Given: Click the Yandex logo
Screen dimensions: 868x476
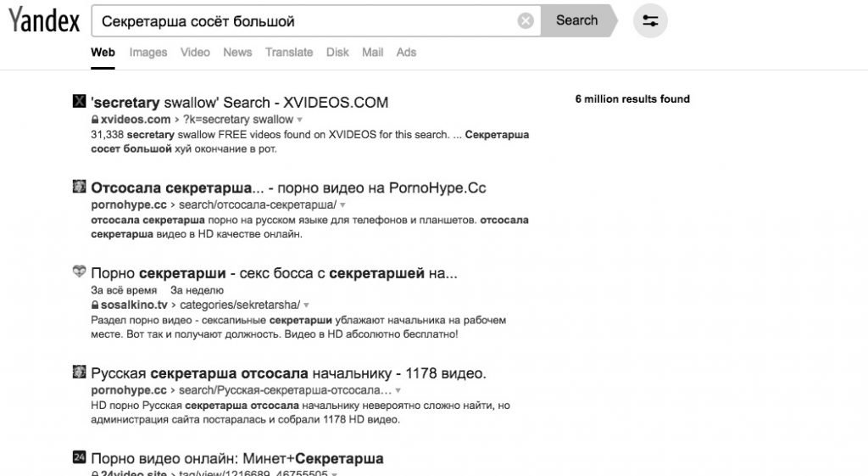Looking at the screenshot, I should coord(44,20).
